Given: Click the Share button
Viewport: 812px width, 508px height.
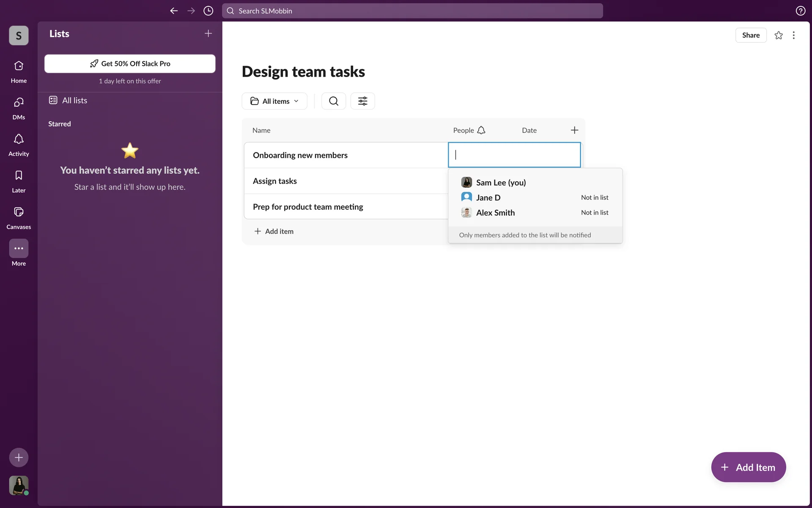Looking at the screenshot, I should pos(750,36).
